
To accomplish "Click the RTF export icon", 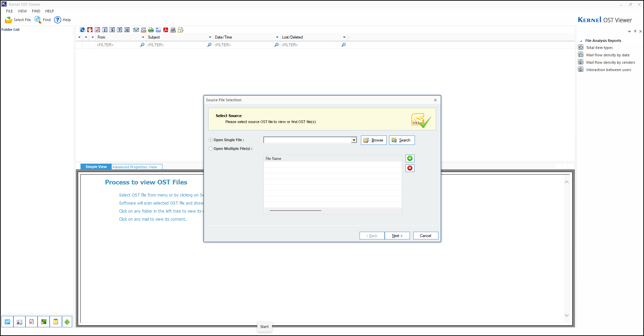I will (x=158, y=30).
